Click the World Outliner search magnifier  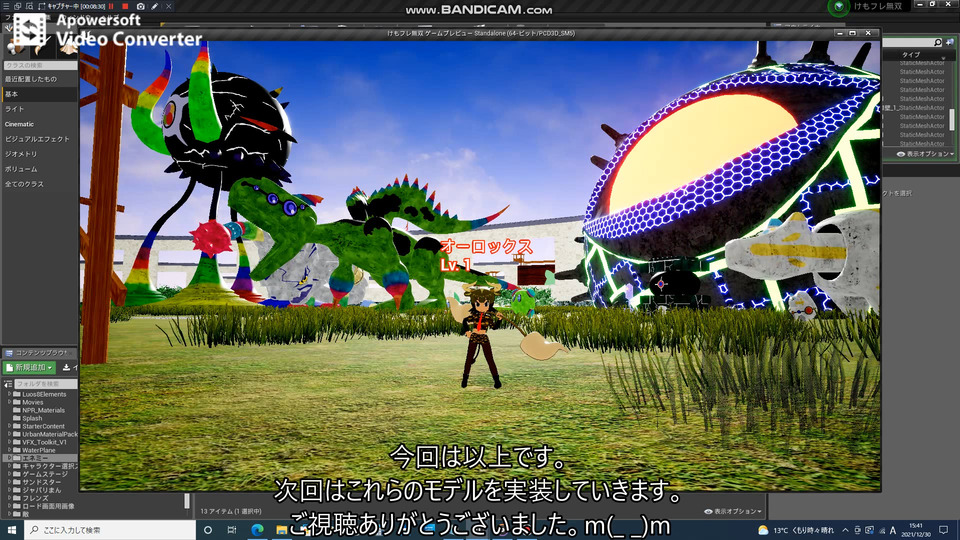(x=937, y=42)
